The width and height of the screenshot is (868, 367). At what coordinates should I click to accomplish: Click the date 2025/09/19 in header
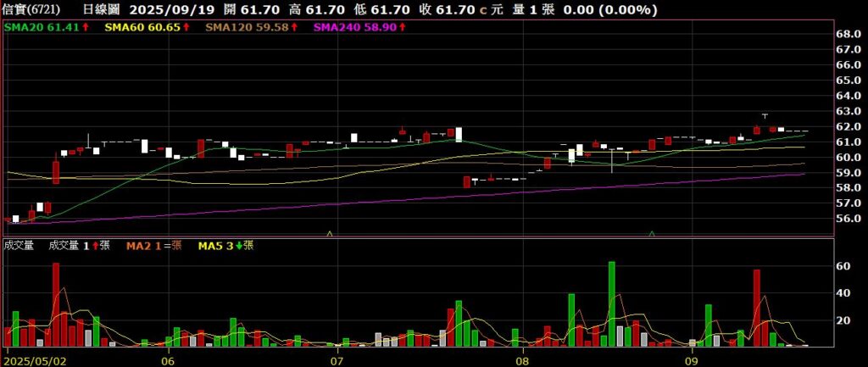coord(172,9)
